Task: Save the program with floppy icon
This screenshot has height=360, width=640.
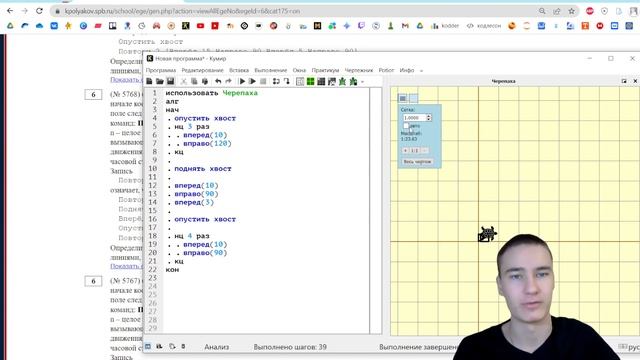Action: [171, 81]
